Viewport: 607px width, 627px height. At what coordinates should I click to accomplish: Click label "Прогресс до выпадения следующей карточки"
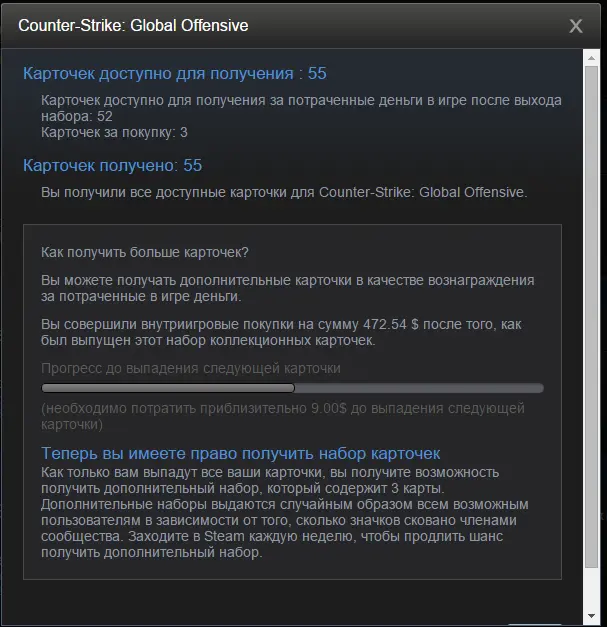coord(191,368)
